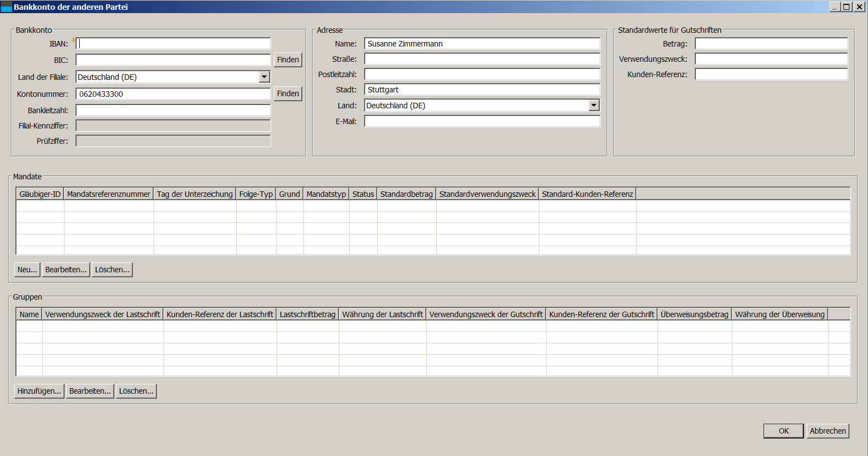Click the Kunden-Referenz input field
Viewport: 868px width, 456px height.
coord(771,74)
